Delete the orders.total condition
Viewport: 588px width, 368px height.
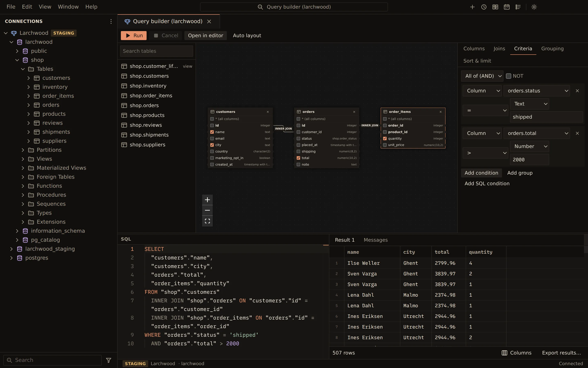coord(577,133)
